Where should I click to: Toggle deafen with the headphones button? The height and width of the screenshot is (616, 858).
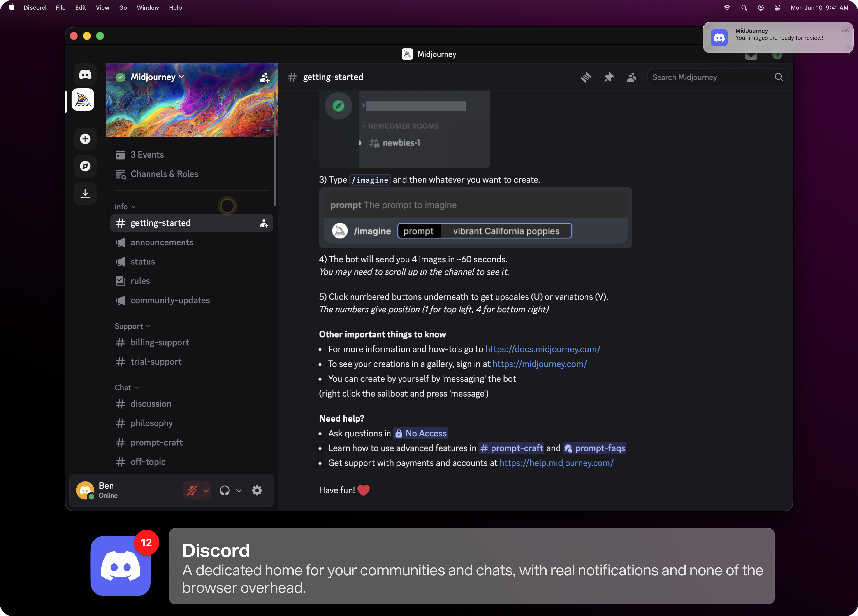tap(224, 490)
